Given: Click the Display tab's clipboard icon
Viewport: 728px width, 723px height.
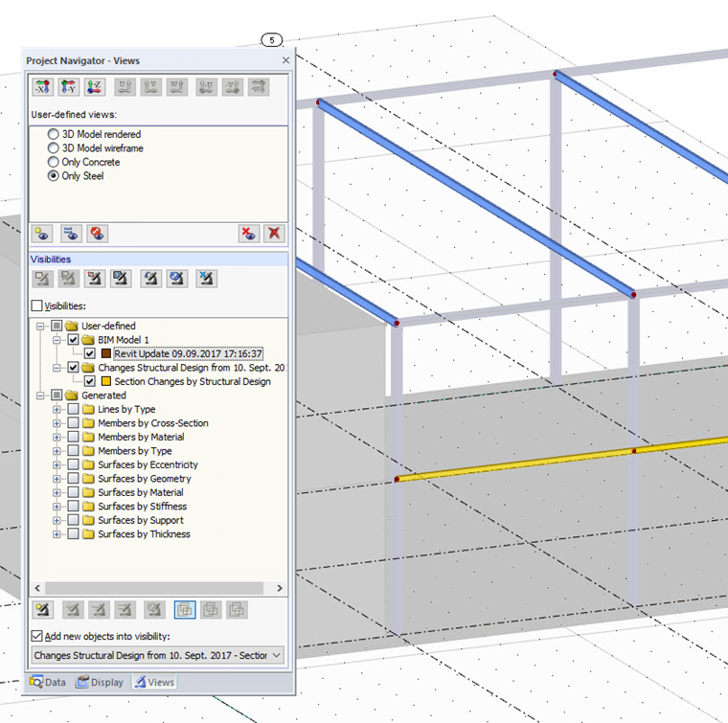Looking at the screenshot, I should 82,682.
